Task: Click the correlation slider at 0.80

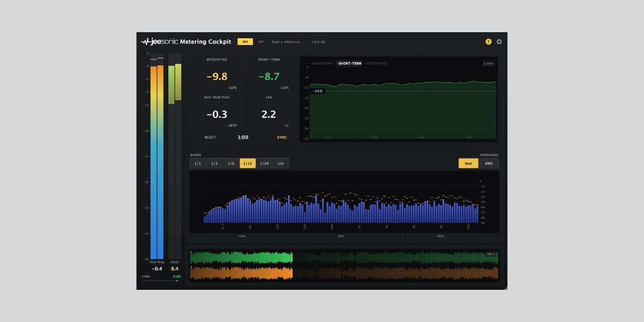Action: (x=161, y=281)
